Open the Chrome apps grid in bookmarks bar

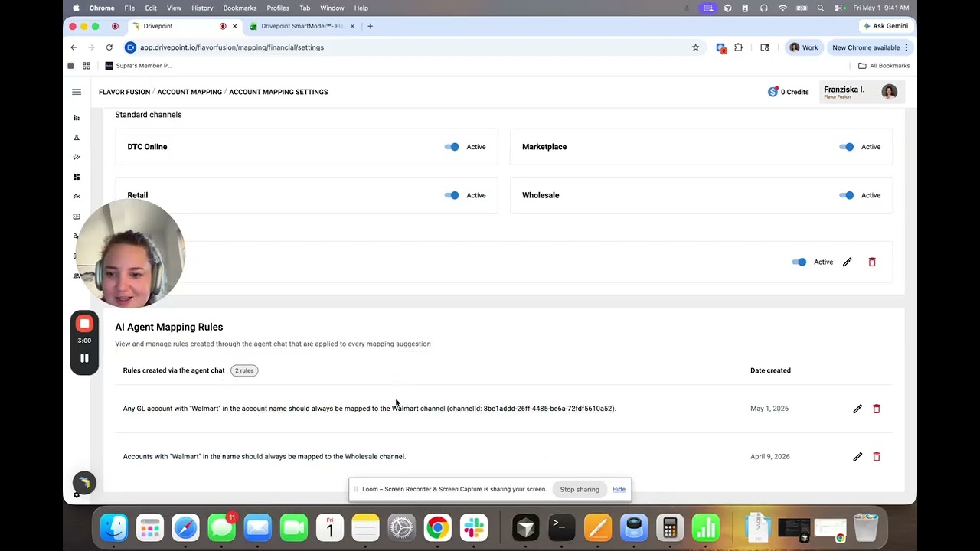[87, 66]
